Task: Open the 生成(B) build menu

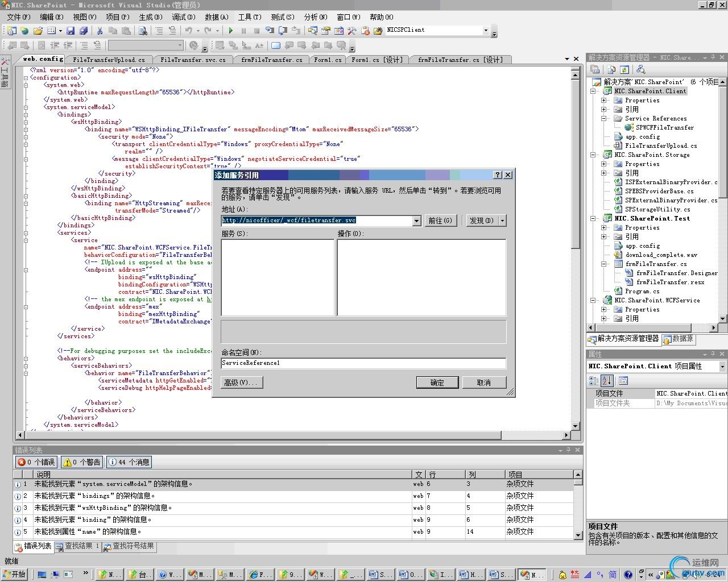Action: [150, 17]
